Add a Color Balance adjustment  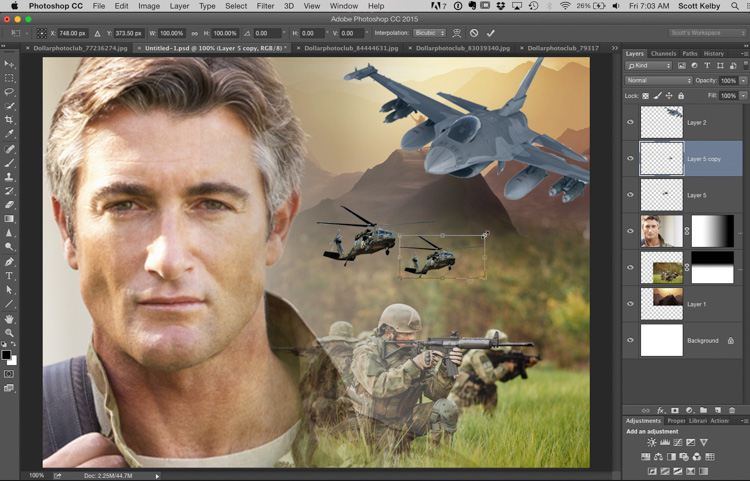pyautogui.click(x=659, y=457)
